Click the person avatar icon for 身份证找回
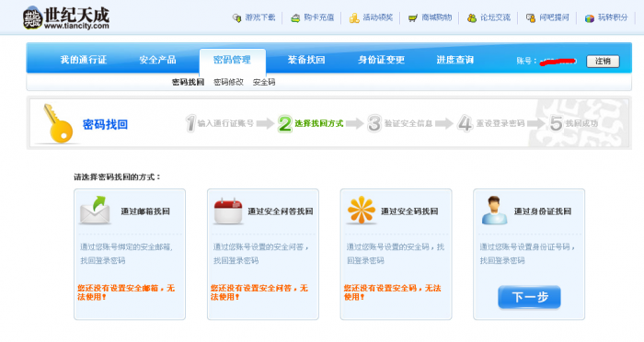This screenshot has height=342, width=644. (494, 211)
